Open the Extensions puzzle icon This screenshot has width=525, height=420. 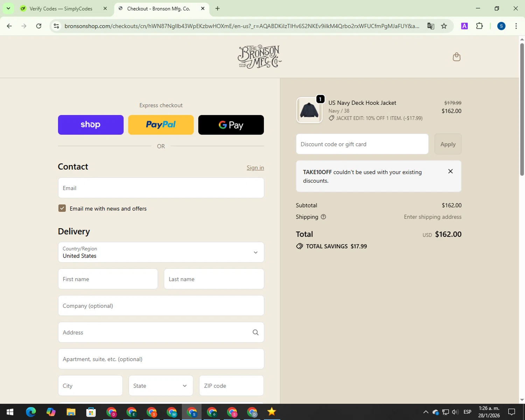[x=479, y=26]
